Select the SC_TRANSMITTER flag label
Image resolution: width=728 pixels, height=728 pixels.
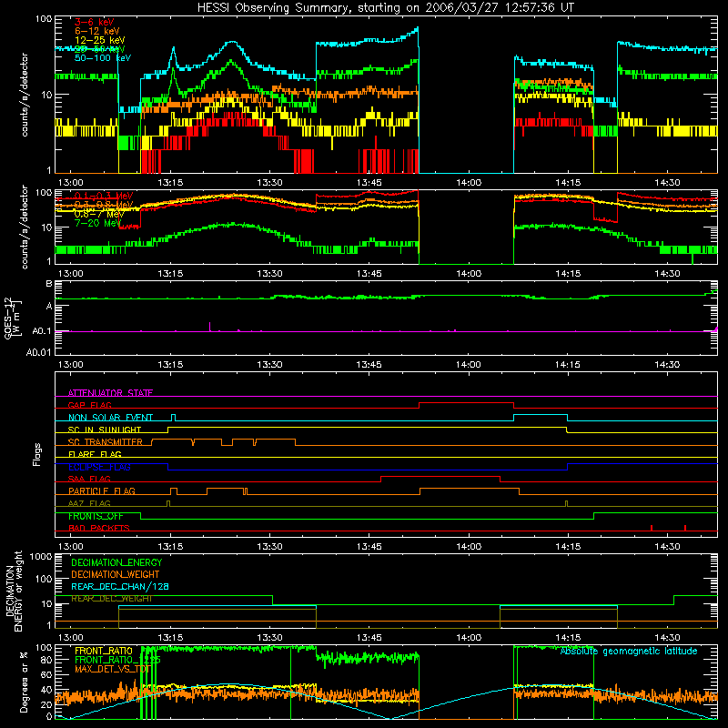click(106, 442)
